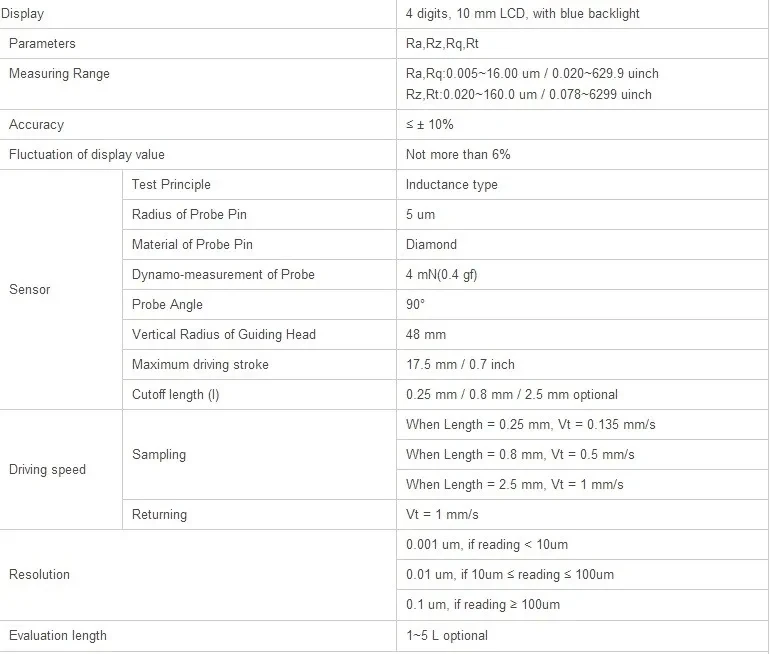Image resolution: width=770 pixels, height=654 pixels.
Task: Click 'Fluctuation of display value' label
Action: pos(87,155)
